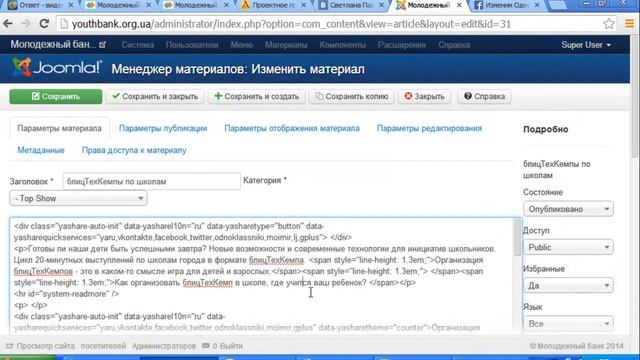This screenshot has height=360, width=640.
Task: Open Состояние dropdown showing Опубликовано
Action: 568,209
